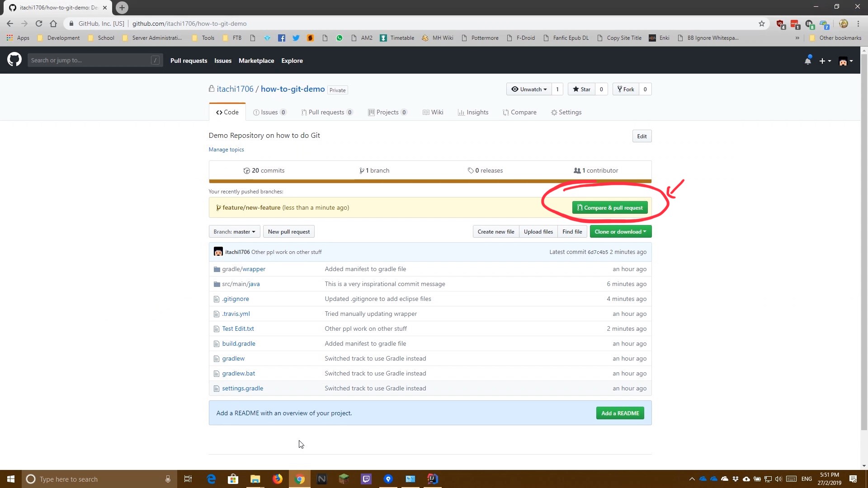868x488 pixels.
Task: Click the Upload files button
Action: tap(538, 232)
